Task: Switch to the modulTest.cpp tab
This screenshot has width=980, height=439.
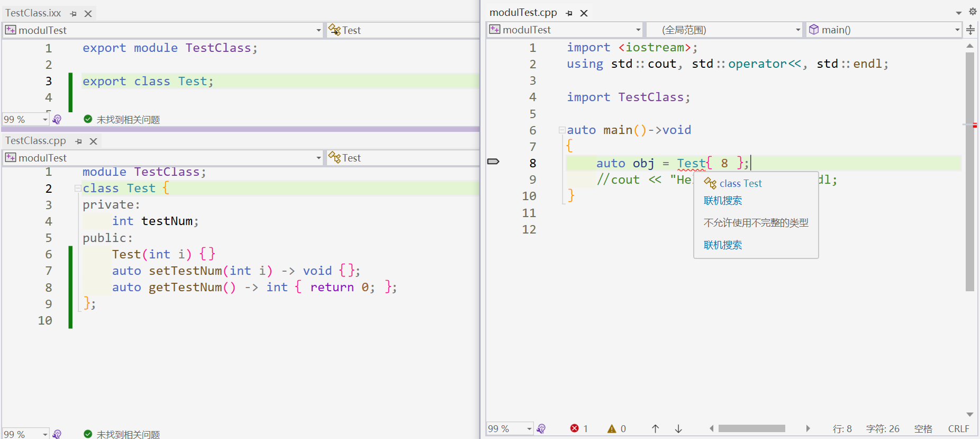Action: [523, 13]
